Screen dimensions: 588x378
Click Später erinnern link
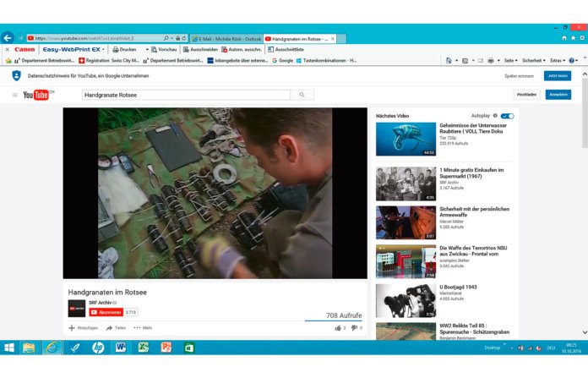click(x=519, y=76)
